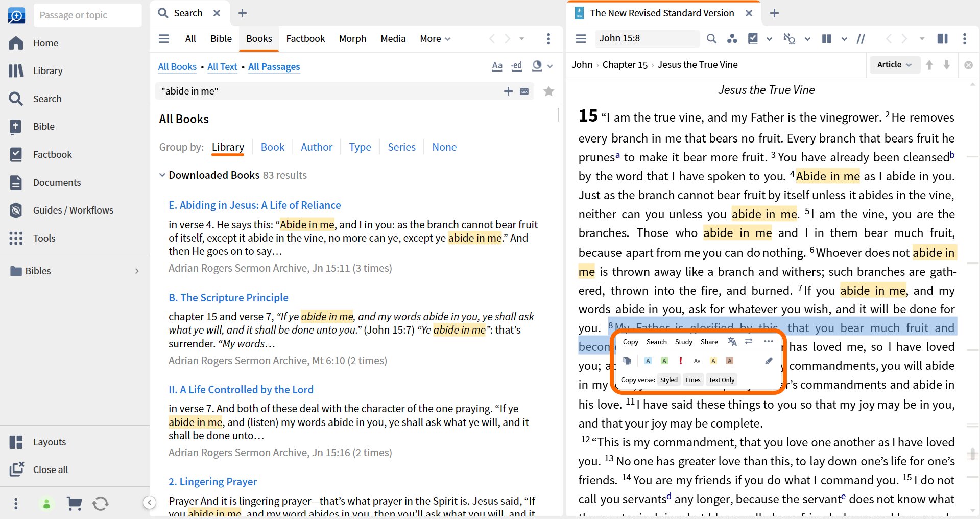This screenshot has width=980, height=519.
Task: Expand the Bibles folder in sidebar
Action: coord(137,271)
